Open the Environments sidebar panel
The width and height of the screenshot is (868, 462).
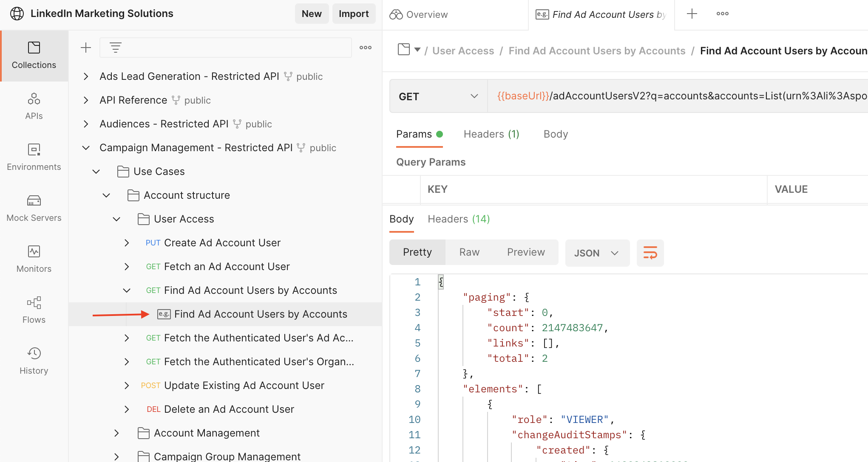coord(34,158)
